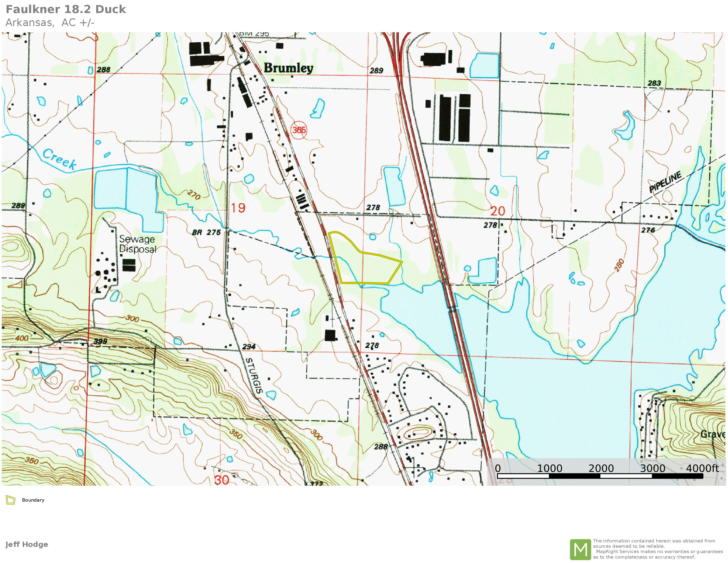The width and height of the screenshot is (728, 563).
Task: Click the yellow Boundary legend icon
Action: pyautogui.click(x=11, y=500)
